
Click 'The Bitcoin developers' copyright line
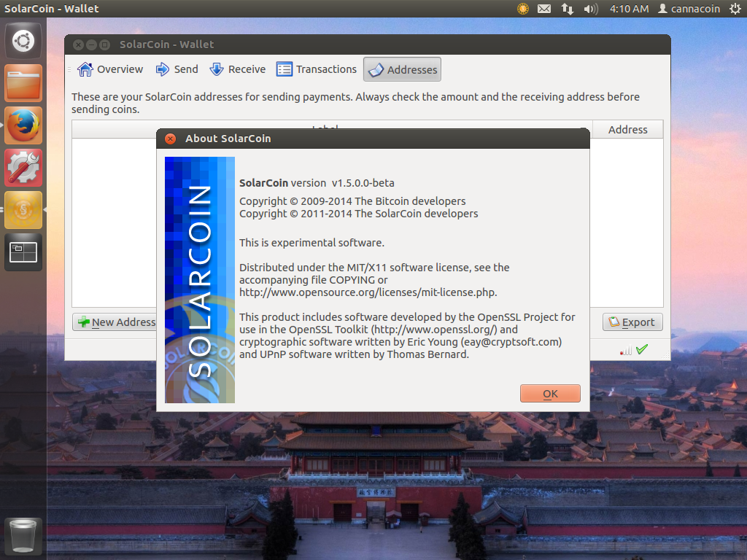[352, 201]
